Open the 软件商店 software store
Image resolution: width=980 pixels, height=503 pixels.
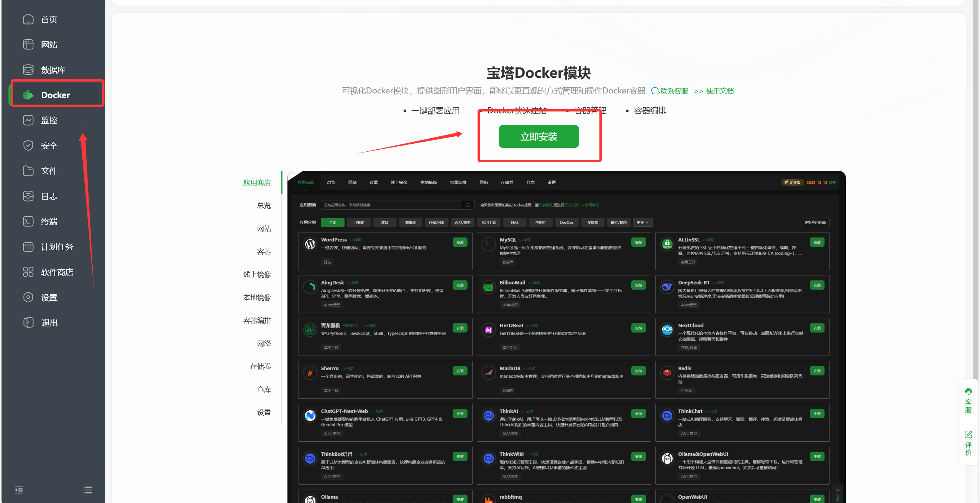tap(57, 272)
